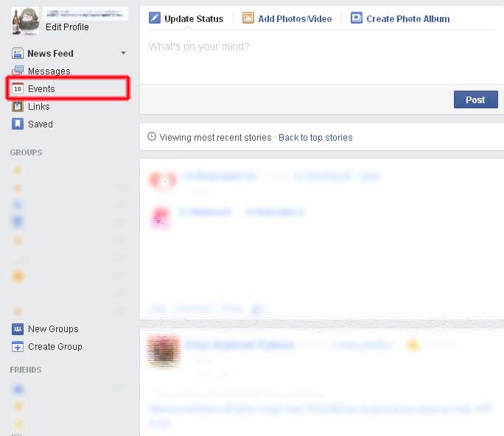The width and height of the screenshot is (504, 436).
Task: Open the Messages icon in sidebar
Action: point(18,71)
